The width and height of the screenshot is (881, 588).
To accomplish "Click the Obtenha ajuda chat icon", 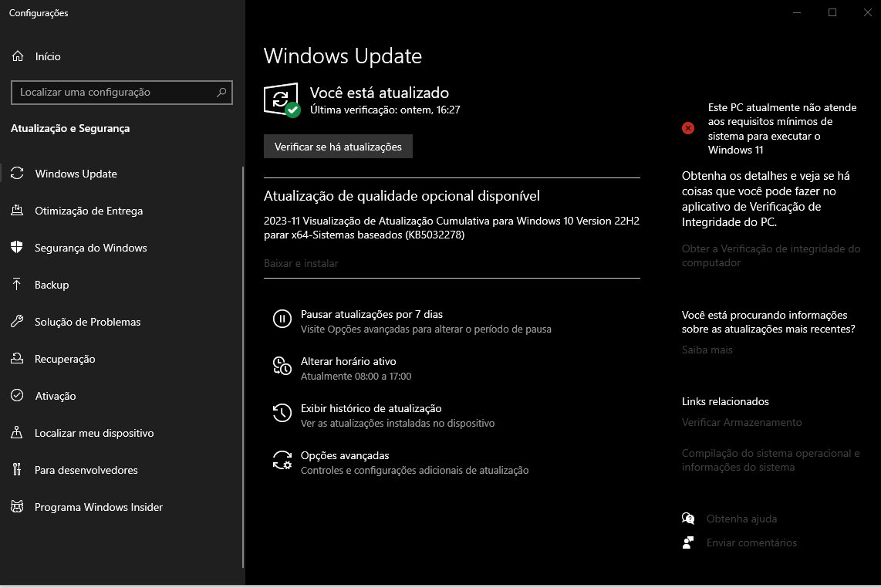I will [688, 519].
